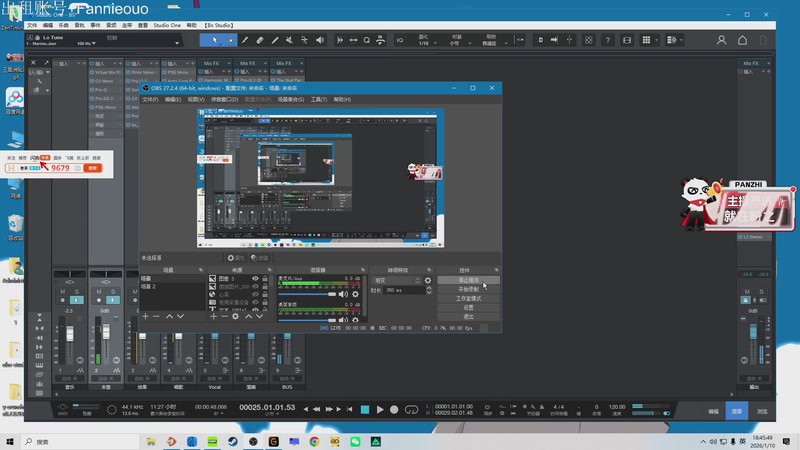Select the arrow tool in Studio One toolbar
This screenshot has height=450, width=800.
coord(213,40)
